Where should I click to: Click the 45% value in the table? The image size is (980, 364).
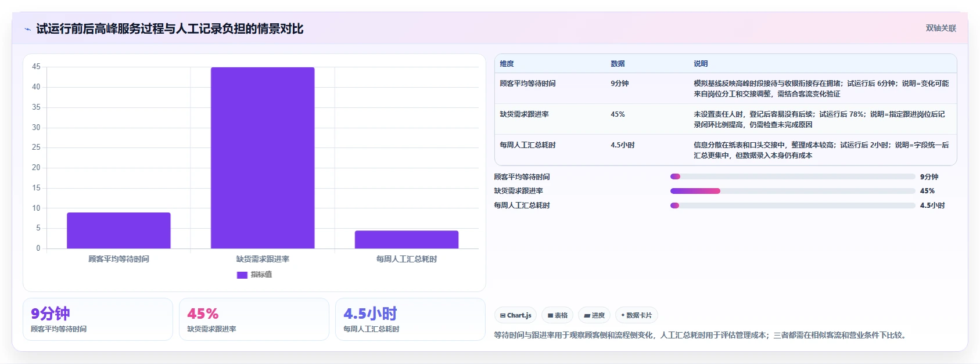pyautogui.click(x=618, y=114)
